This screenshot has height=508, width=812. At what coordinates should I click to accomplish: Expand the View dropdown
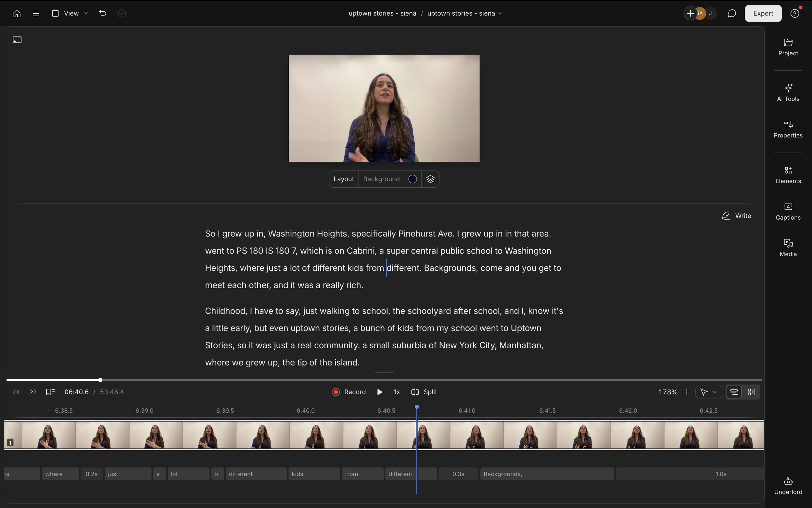coord(70,13)
